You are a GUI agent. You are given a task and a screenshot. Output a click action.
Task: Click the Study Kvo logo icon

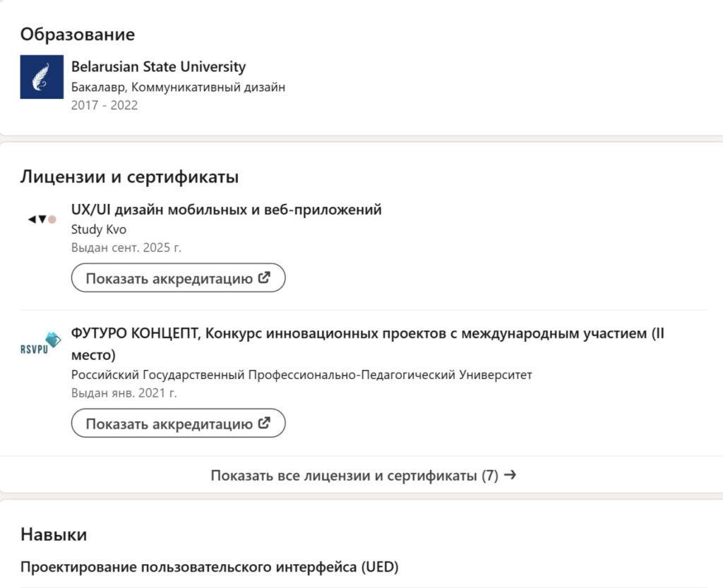[x=42, y=220]
